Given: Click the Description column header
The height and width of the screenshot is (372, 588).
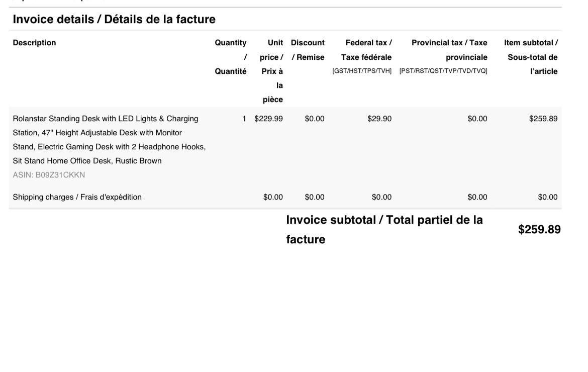Looking at the screenshot, I should (x=34, y=43).
